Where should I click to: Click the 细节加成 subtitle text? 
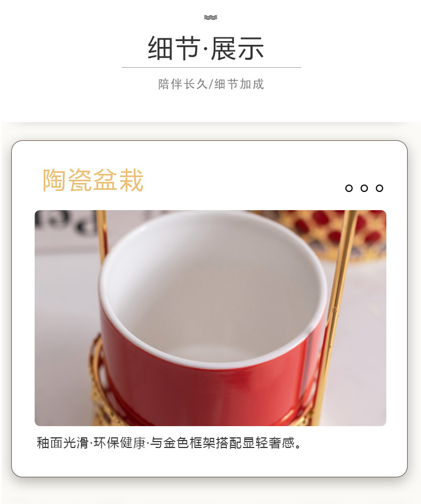[x=239, y=84]
